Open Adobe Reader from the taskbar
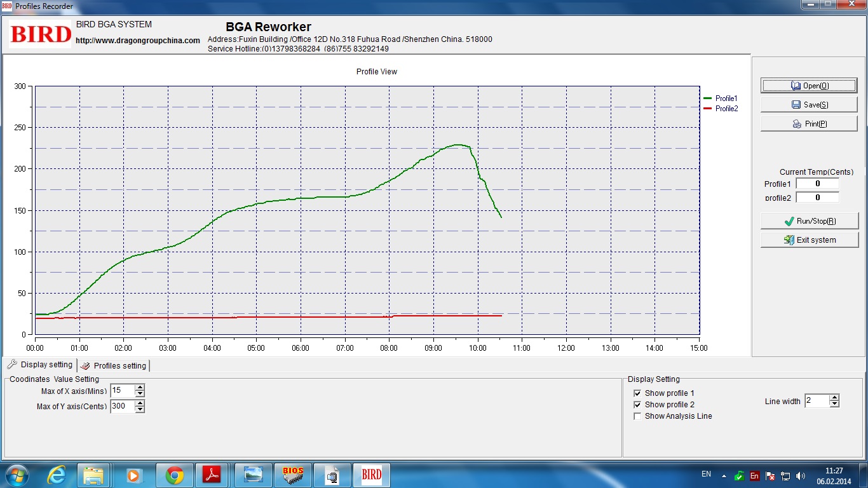The height and width of the screenshot is (488, 868). tap(211, 475)
